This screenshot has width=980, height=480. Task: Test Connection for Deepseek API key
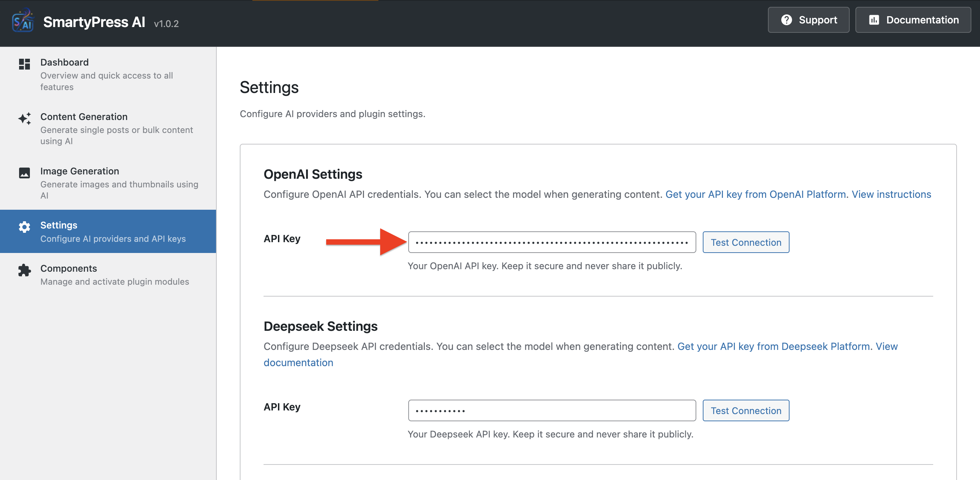point(746,410)
